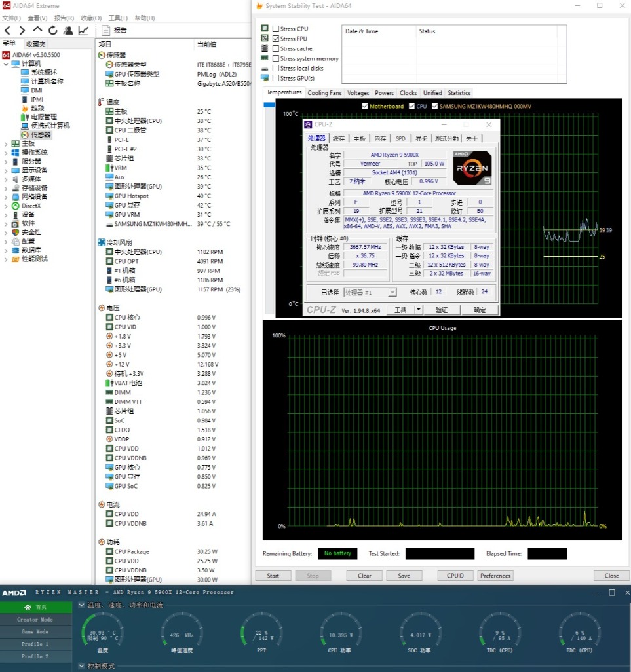Select Creator Mode in Ryzen Master

click(x=35, y=620)
